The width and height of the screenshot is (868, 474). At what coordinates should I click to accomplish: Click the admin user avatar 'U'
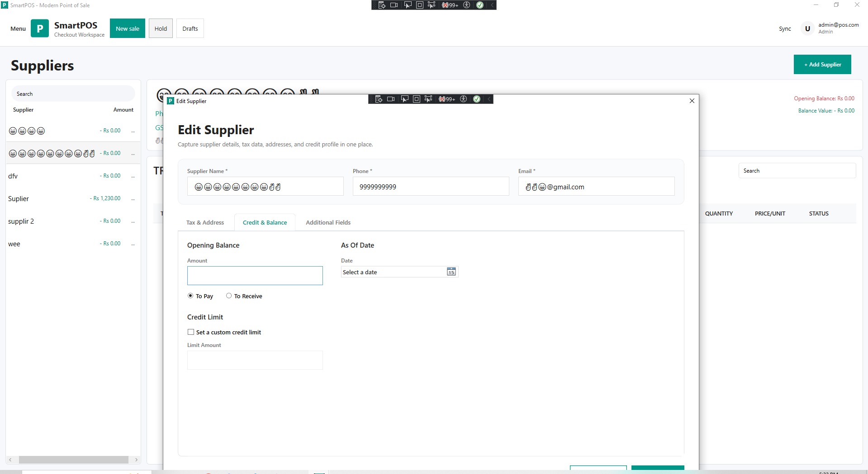807,28
